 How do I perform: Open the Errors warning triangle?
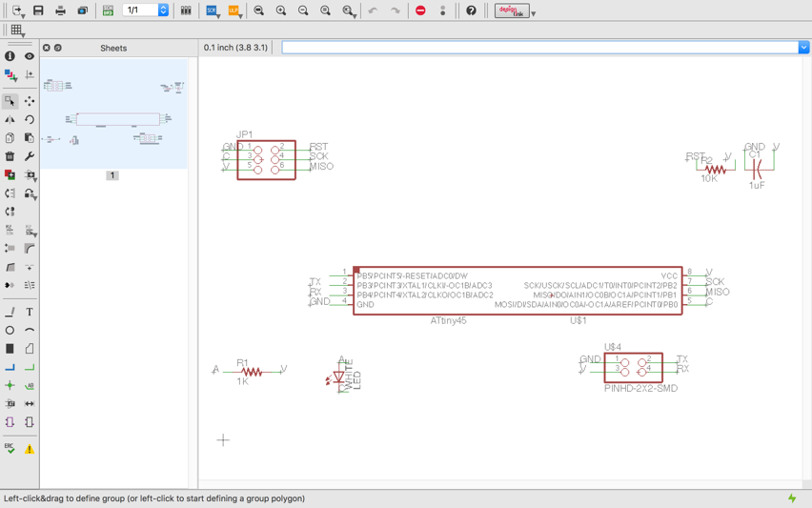(30, 449)
